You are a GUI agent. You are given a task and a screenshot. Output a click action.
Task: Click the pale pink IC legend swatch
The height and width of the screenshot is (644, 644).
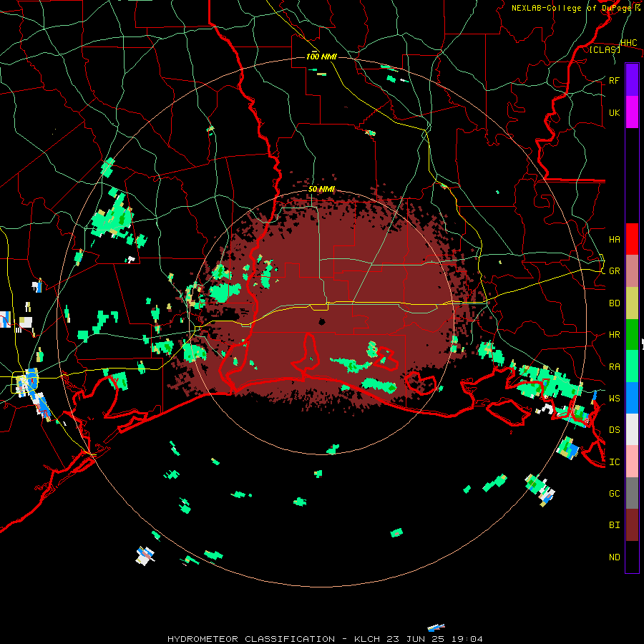coord(632,462)
